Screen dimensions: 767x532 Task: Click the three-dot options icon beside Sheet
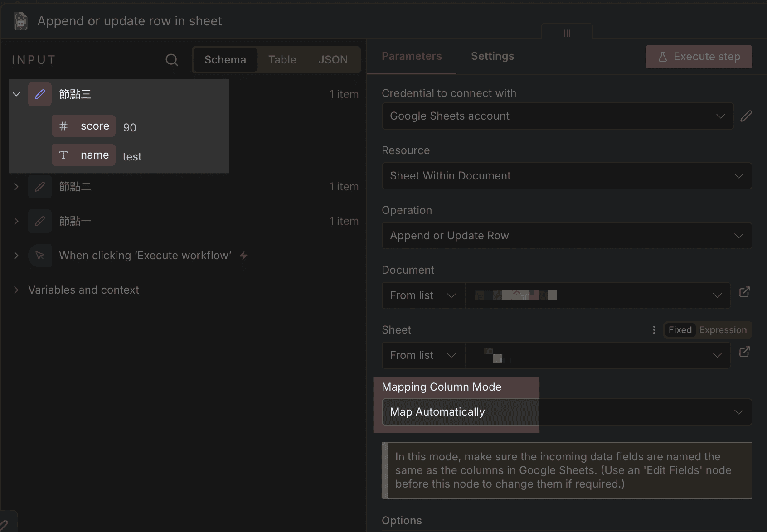(x=654, y=330)
